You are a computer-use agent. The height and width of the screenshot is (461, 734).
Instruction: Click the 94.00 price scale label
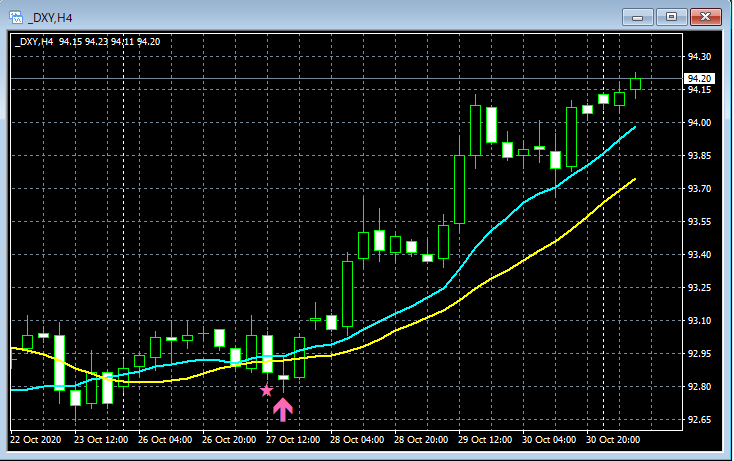(x=699, y=123)
